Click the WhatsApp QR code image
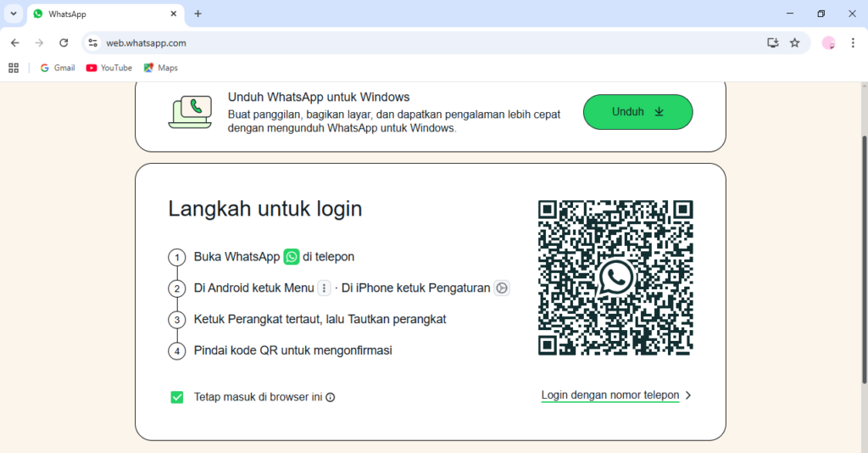The height and width of the screenshot is (453, 868). (x=615, y=277)
